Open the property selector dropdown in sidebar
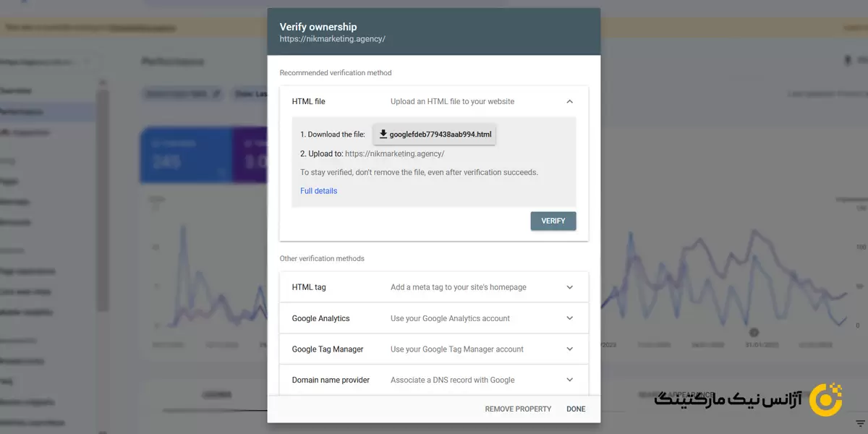 47,62
